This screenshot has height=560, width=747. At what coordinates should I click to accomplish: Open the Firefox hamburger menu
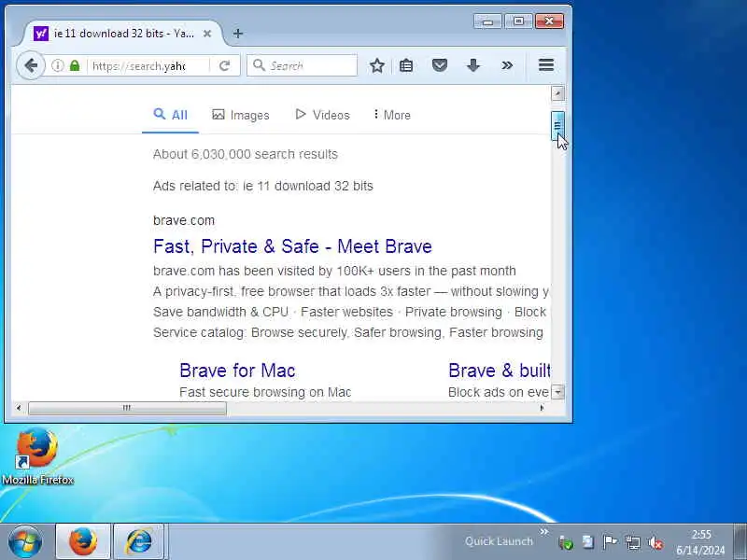[x=546, y=64]
